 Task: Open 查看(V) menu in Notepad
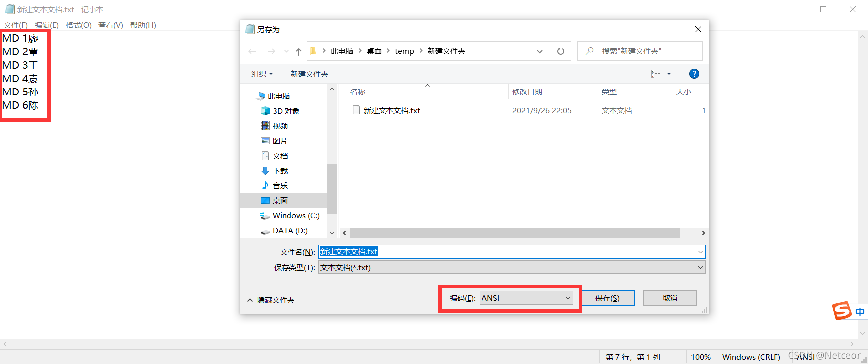[x=111, y=25]
